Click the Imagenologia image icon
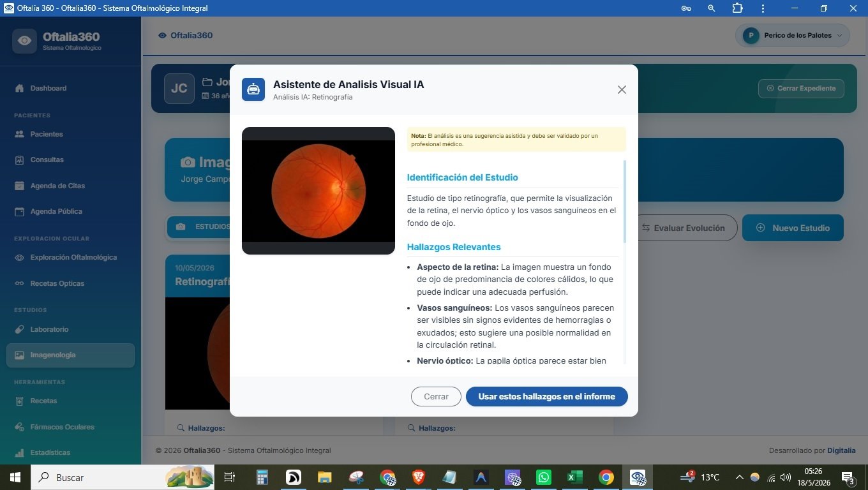Screen dimensions: 868x490 19,355
